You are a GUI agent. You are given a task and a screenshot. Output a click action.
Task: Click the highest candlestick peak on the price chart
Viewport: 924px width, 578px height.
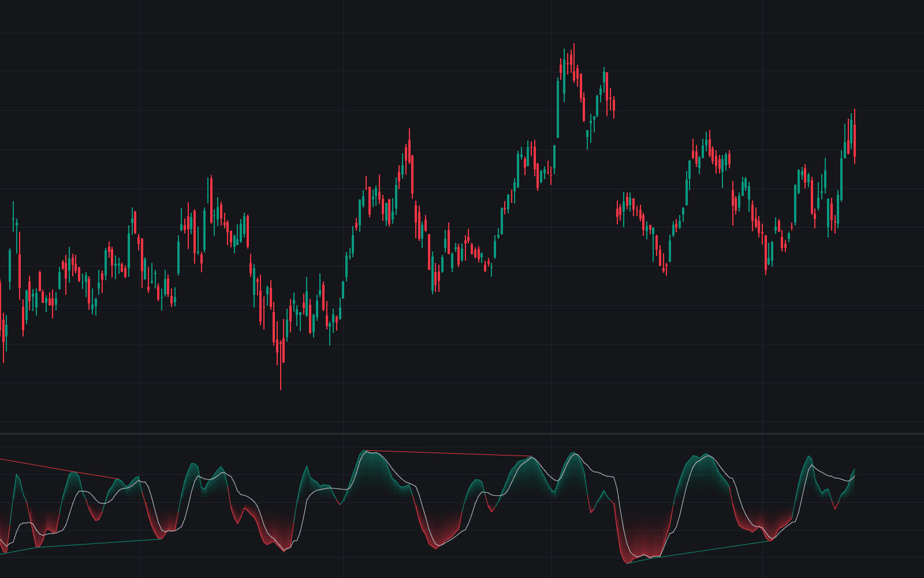(573, 64)
